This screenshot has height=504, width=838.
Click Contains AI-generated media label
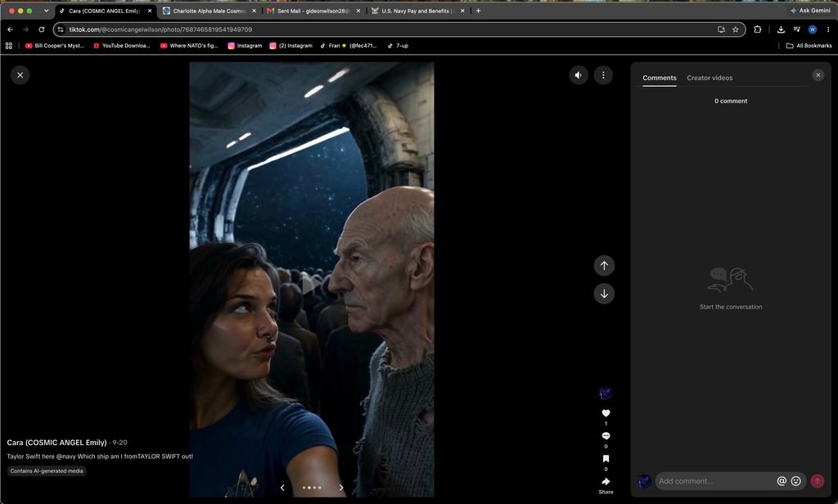pos(47,470)
